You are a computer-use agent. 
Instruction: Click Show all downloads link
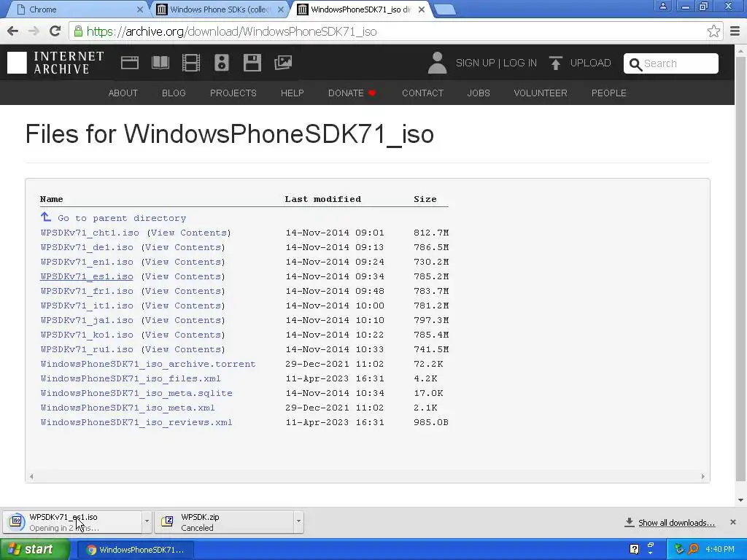[x=676, y=523]
